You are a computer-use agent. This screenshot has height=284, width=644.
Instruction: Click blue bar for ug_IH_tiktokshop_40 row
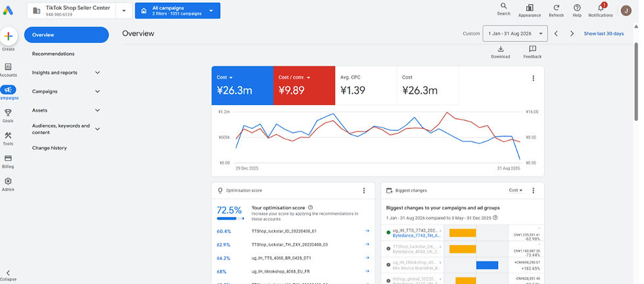click(x=487, y=265)
